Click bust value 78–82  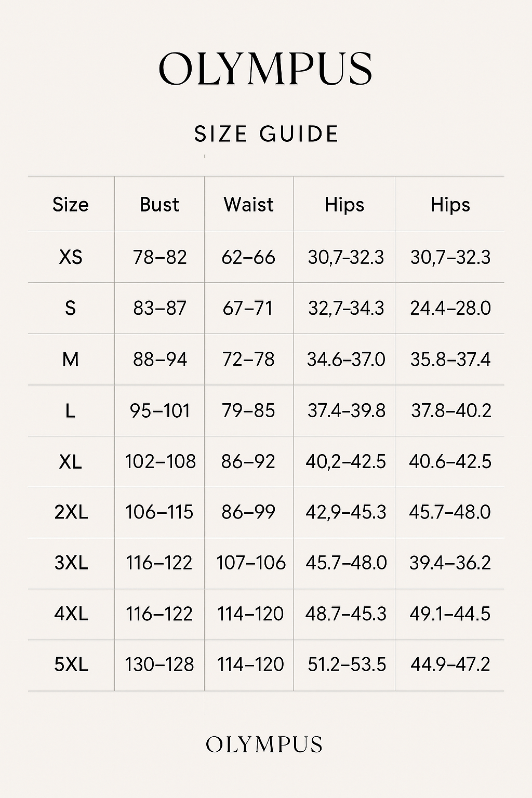(159, 257)
